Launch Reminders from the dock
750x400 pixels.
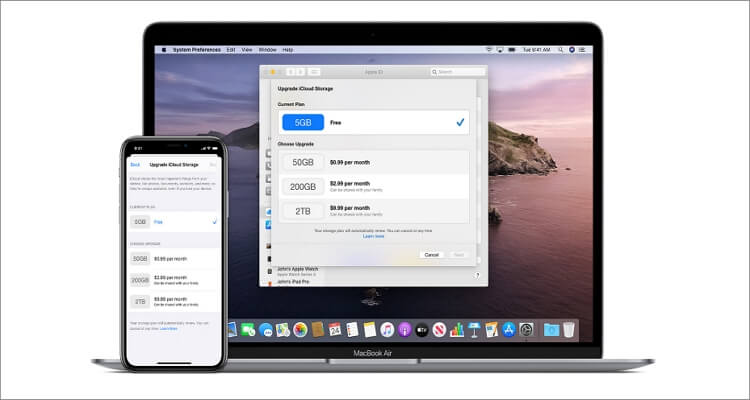coord(352,330)
